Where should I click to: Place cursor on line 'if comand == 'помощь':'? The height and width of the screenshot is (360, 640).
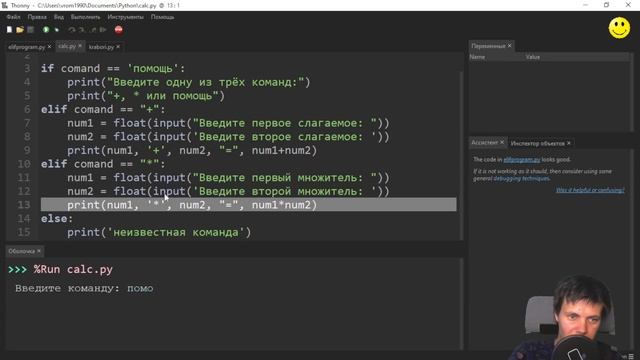(113, 69)
